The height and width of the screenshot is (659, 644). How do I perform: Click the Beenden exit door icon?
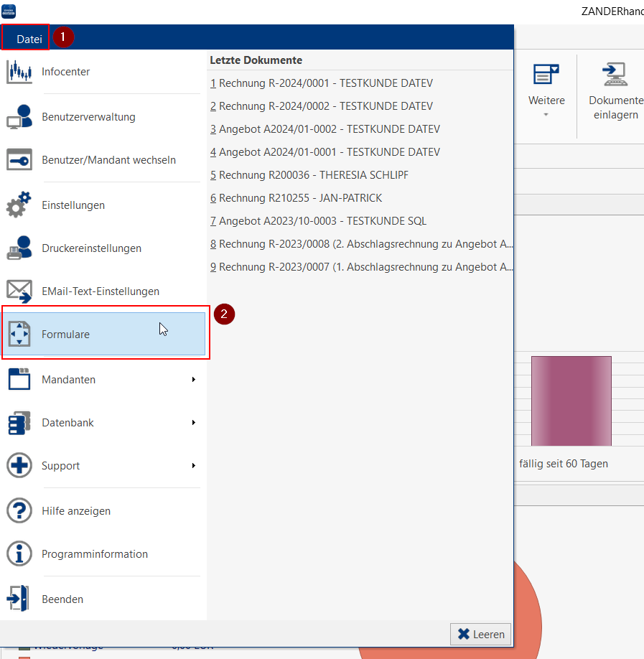coord(19,599)
